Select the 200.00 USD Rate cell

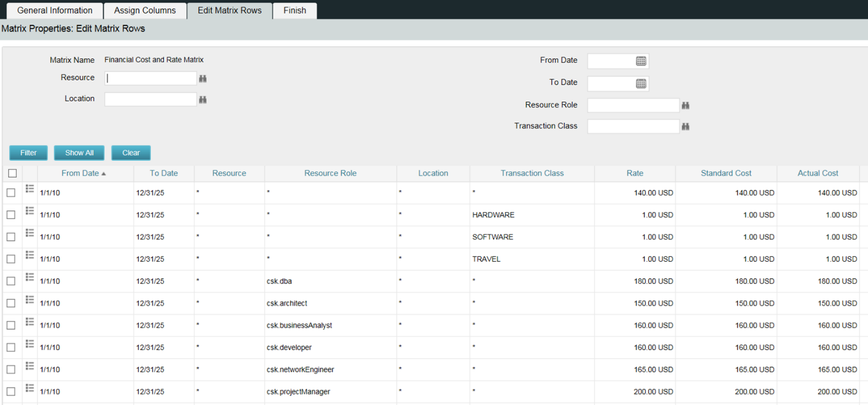pos(635,392)
